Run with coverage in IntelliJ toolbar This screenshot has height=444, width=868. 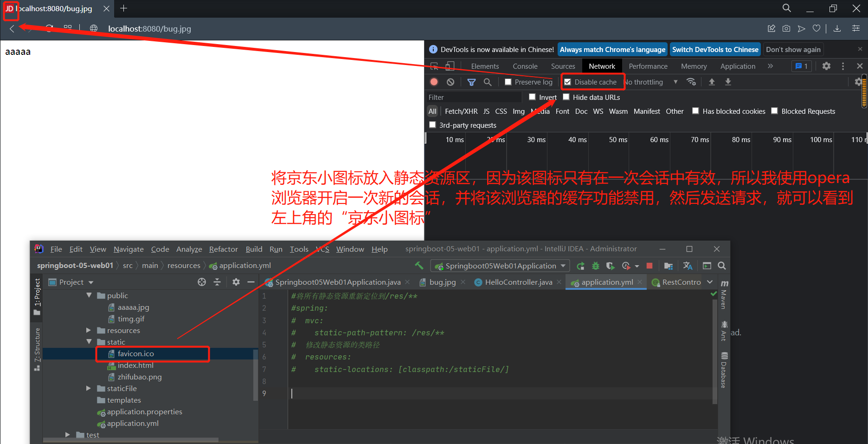(x=611, y=266)
